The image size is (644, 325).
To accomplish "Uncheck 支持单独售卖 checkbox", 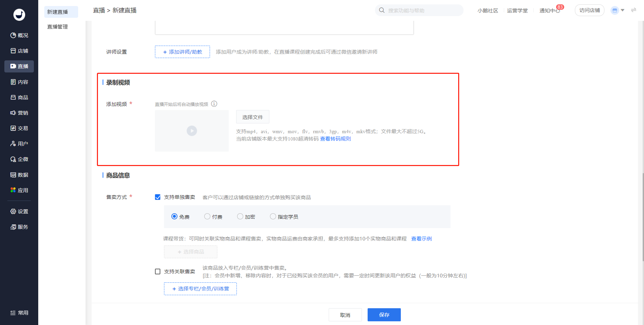I will click(x=158, y=197).
